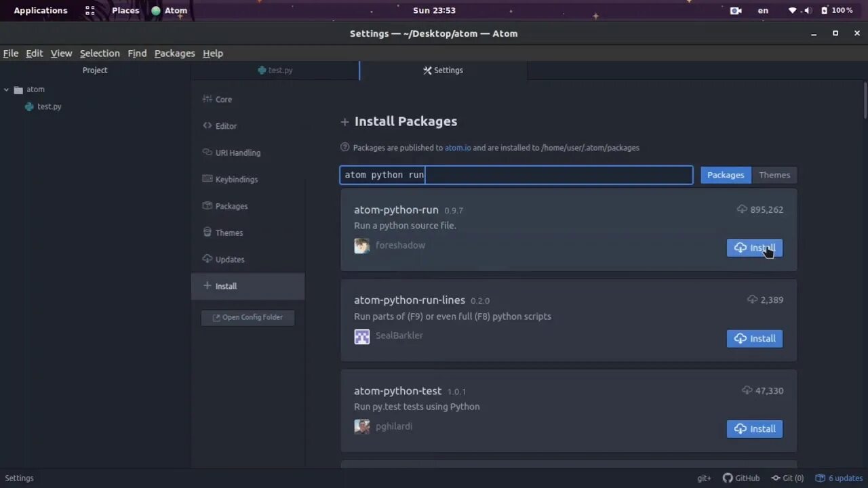Open the Selection menu
The image size is (868, 488).
pos(100,53)
